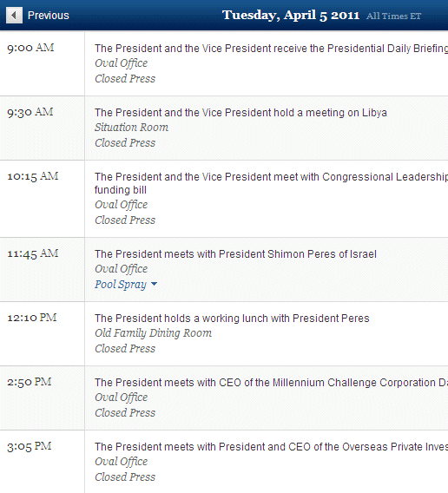This screenshot has width=448, height=493.
Task: Open the Overseas Private Investment meeting event
Action: [271, 446]
